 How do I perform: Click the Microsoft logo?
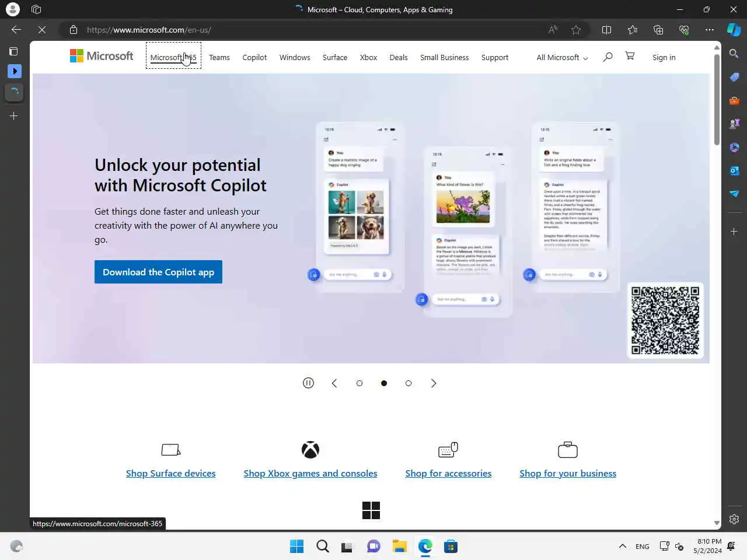pos(102,56)
